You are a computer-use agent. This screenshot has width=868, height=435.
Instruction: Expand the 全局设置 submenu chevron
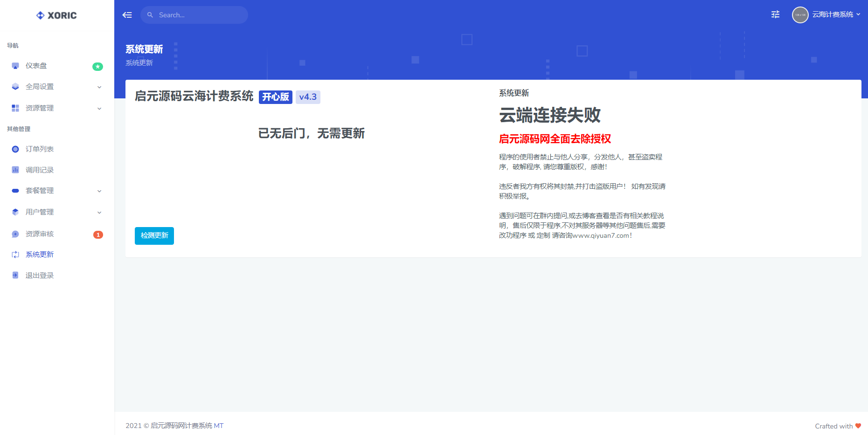pos(99,87)
